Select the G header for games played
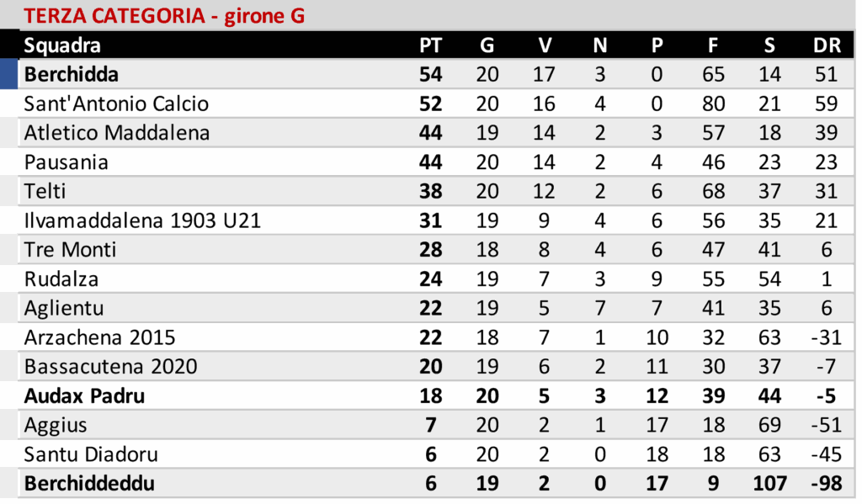Viewport: 862px width, 504px height. (487, 45)
